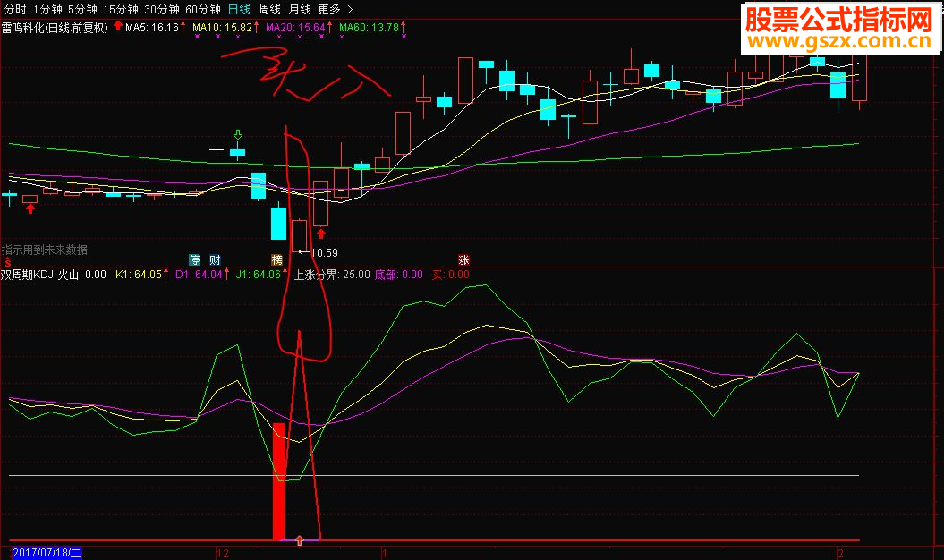The image size is (944, 560).
Task: Open the 更多 periods menu
Action: pos(328,9)
